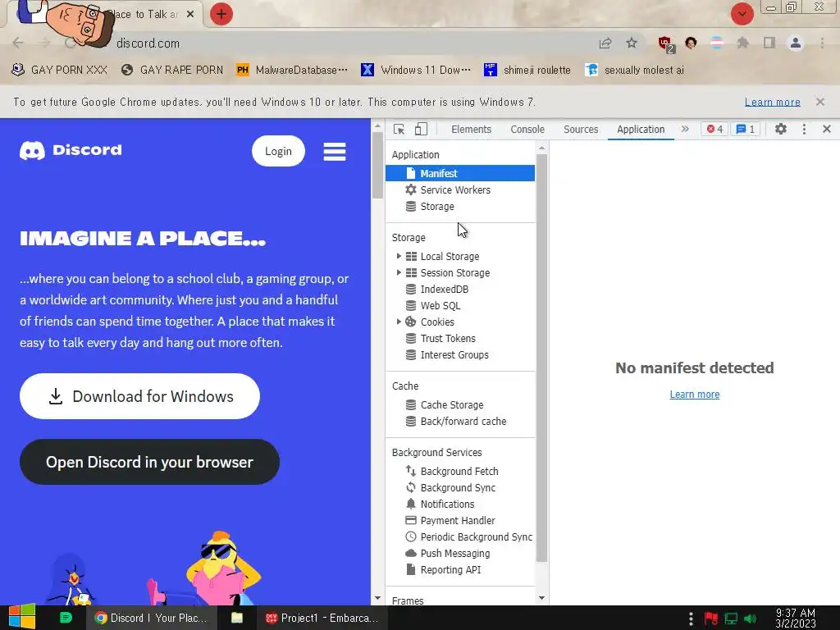Open Learn more link in Chrome update infobar

(773, 102)
